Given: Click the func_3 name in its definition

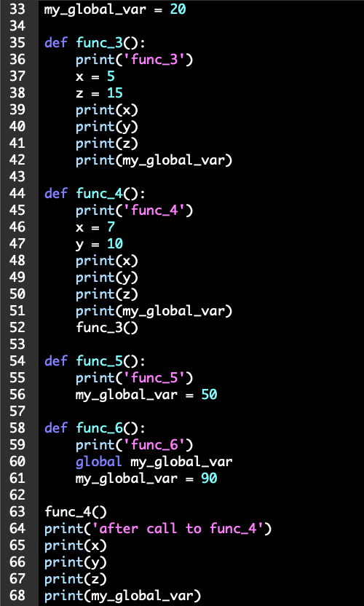Looking at the screenshot, I should pos(99,42).
